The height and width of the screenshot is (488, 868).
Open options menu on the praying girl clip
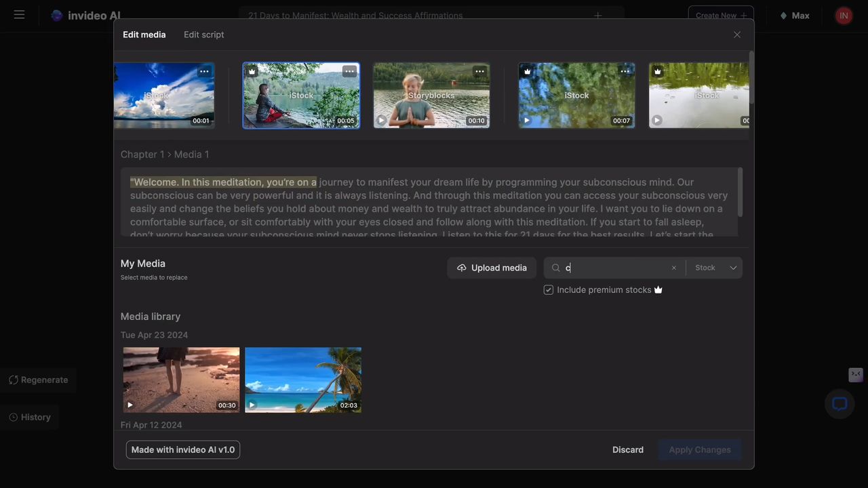(479, 71)
